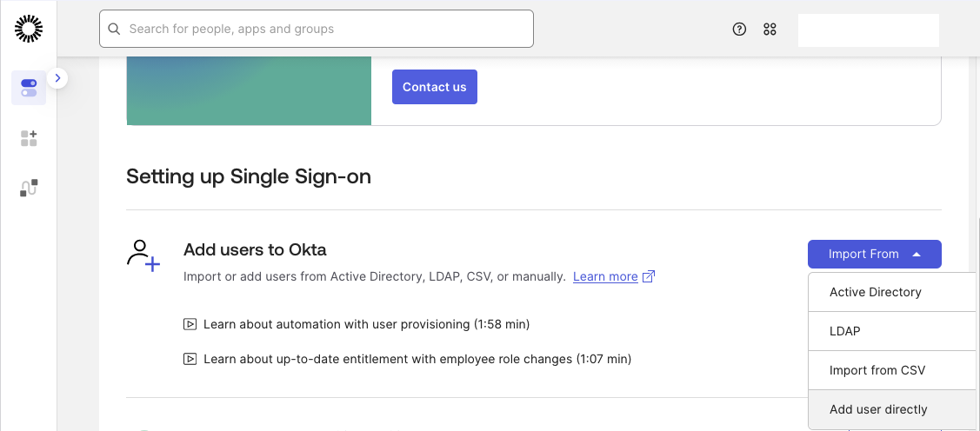The height and width of the screenshot is (431, 980).
Task: Expand the sidebar with the chevron arrow
Action: (x=57, y=78)
